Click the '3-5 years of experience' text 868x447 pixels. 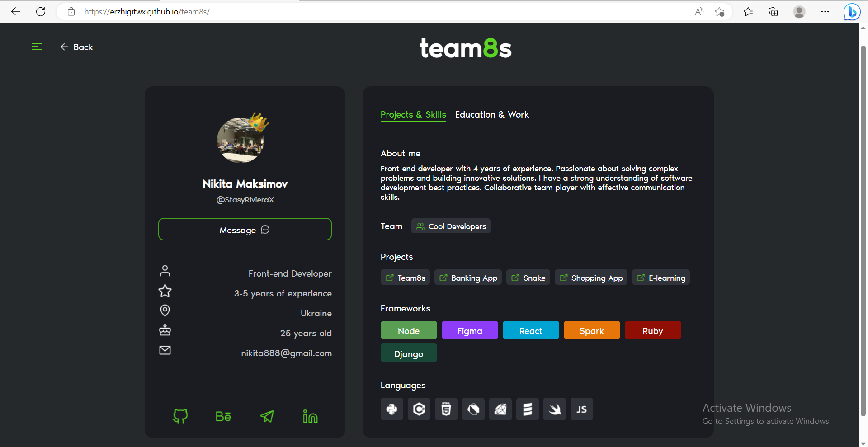[x=283, y=293]
